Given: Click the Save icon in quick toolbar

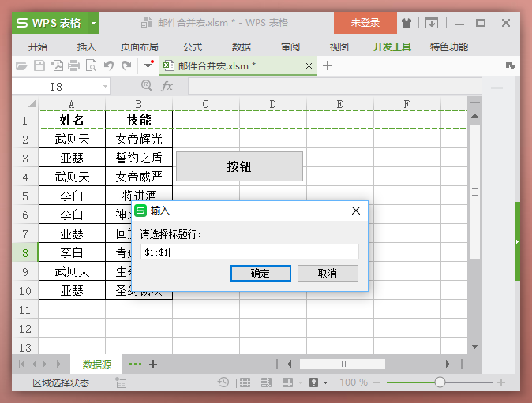Looking at the screenshot, I should coord(39,65).
